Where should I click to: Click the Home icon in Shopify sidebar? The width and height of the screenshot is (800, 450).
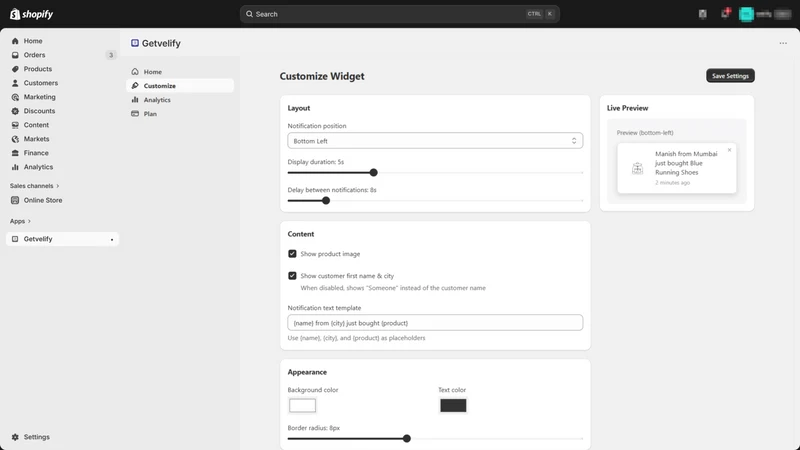(x=15, y=41)
